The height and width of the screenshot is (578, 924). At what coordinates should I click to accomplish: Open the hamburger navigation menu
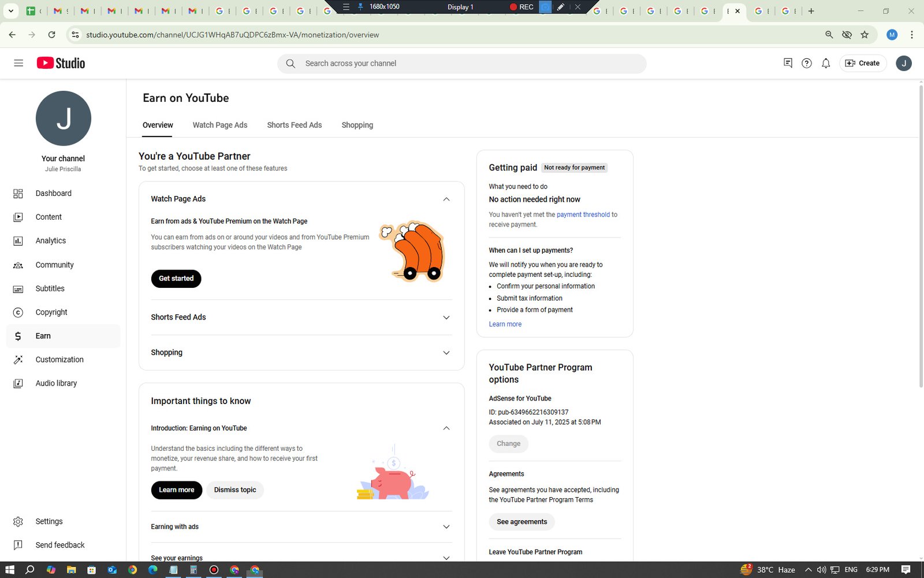point(18,63)
